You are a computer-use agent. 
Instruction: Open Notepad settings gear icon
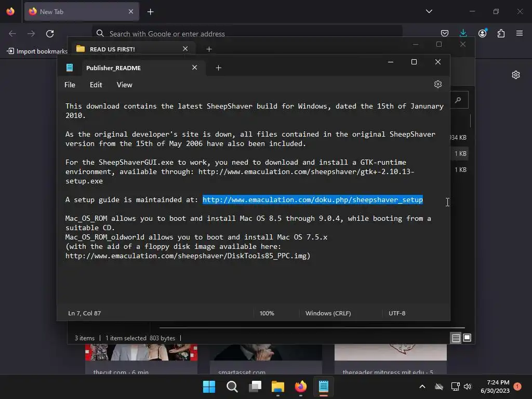(437, 84)
